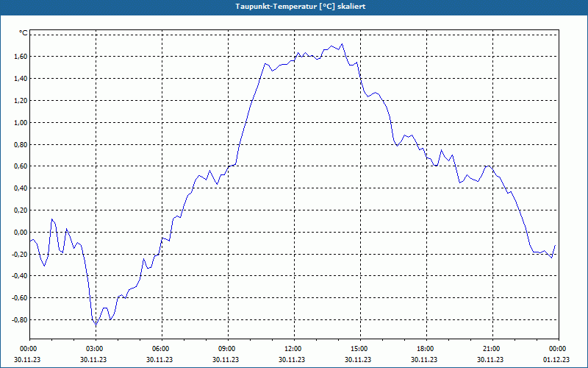Click the -0,20 y-axis value
588x368 pixels.
pos(20,254)
